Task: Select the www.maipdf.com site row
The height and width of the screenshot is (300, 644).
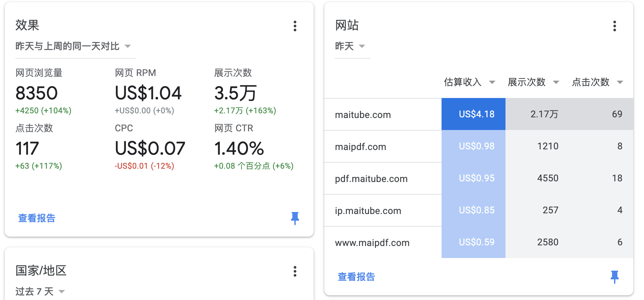Action: point(479,242)
